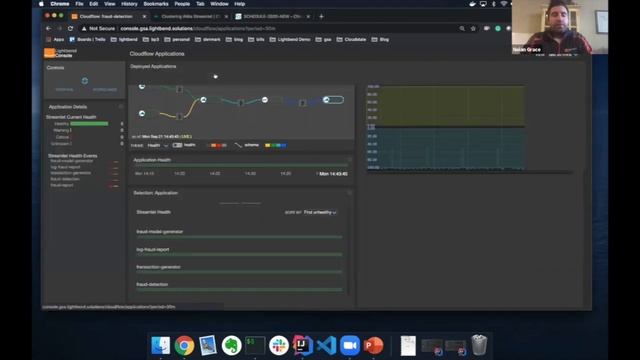
Task: Switch to the second Chrome tab
Action: (190, 16)
